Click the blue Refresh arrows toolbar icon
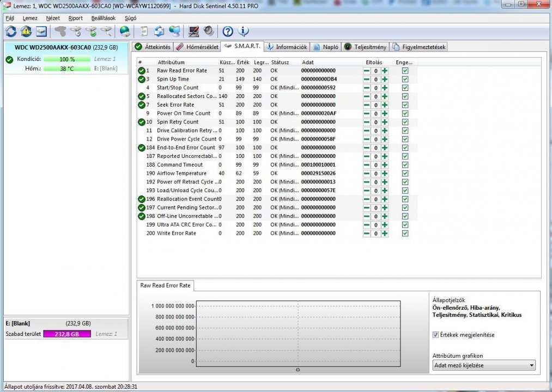The width and height of the screenshot is (552, 392). coord(10,32)
